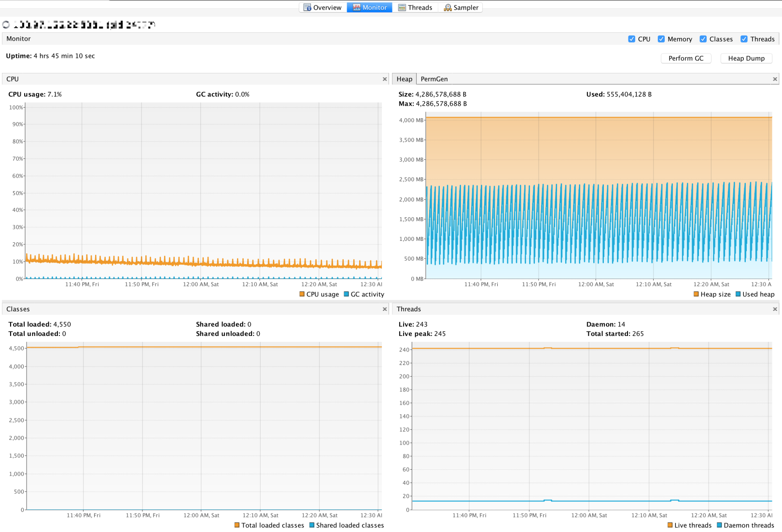This screenshot has height=532, width=782.
Task: Select the Heap memory tab
Action: point(405,79)
